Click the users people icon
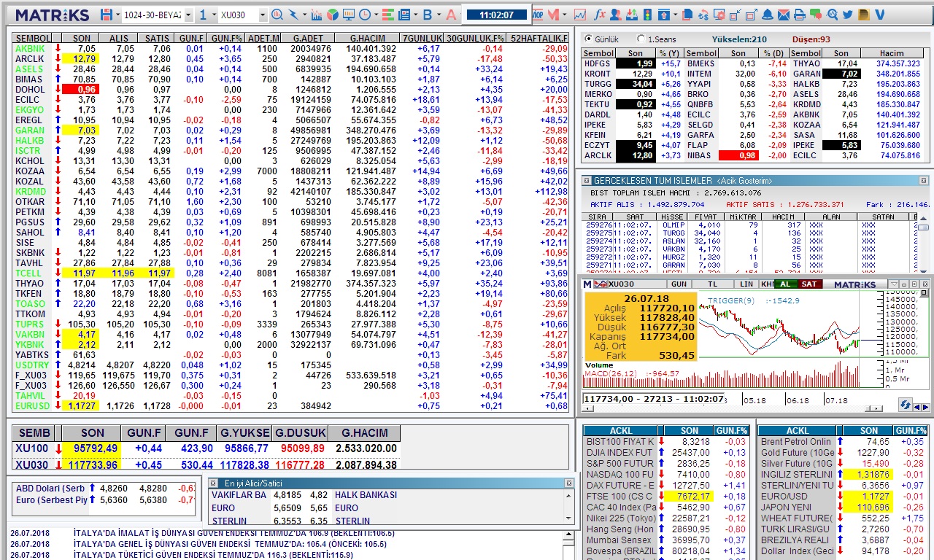934x560 pixels. click(x=615, y=15)
